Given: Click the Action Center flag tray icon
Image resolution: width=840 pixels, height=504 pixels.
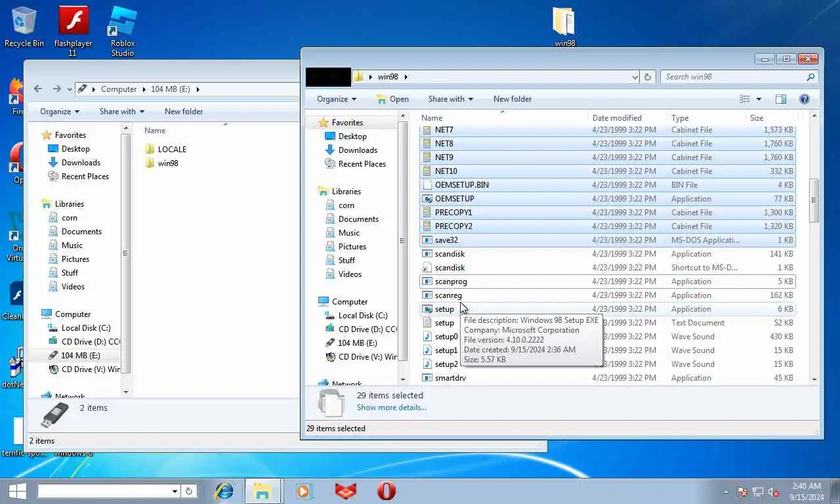Looking at the screenshot, I should pyautogui.click(x=742, y=492).
